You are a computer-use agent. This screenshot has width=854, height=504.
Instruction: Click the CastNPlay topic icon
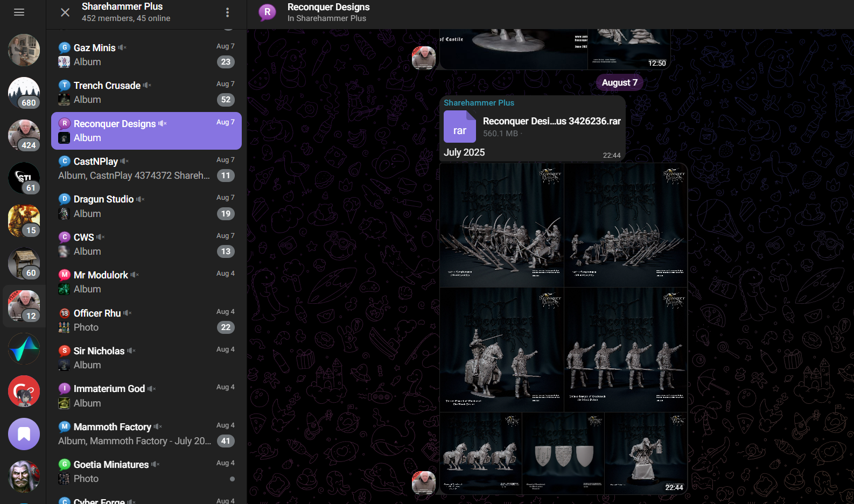(x=64, y=161)
